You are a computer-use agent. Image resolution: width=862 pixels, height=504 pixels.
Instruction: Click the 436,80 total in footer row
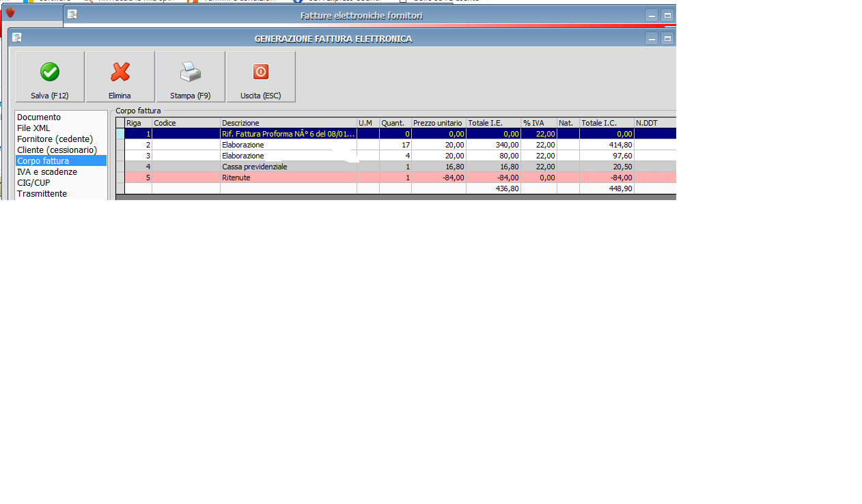(x=493, y=188)
